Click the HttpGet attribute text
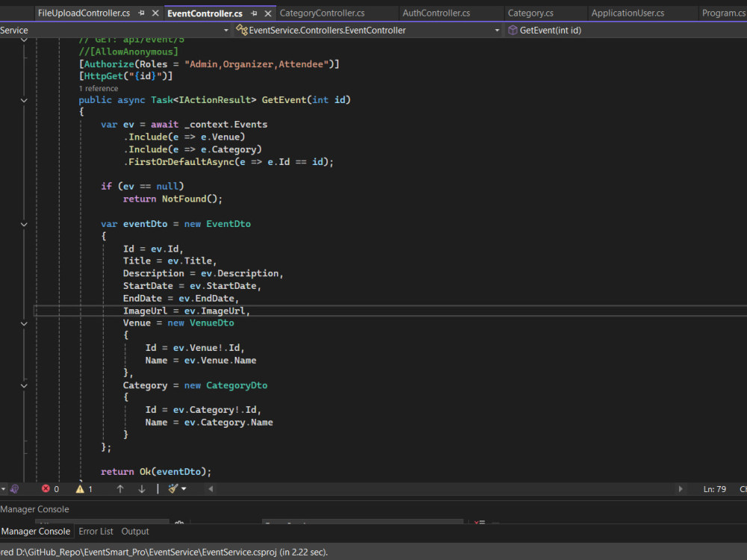747x560 pixels. click(103, 76)
